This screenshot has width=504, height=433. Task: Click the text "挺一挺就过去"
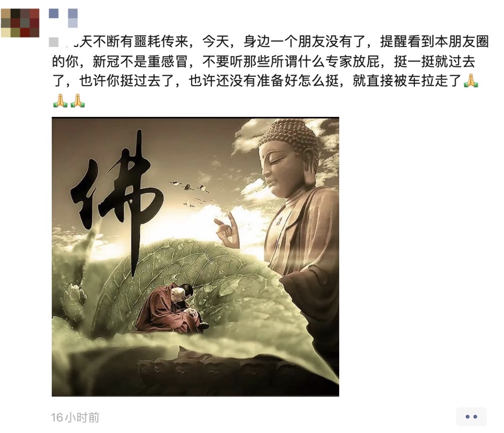point(434,61)
